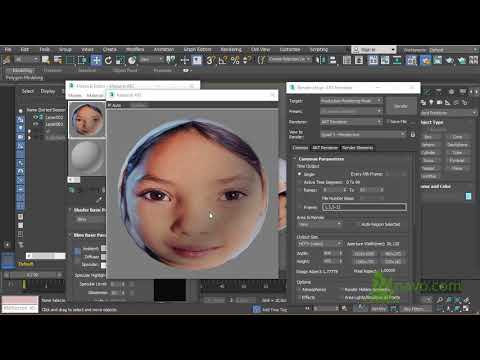Toggle the Save File checkbox

387,122
